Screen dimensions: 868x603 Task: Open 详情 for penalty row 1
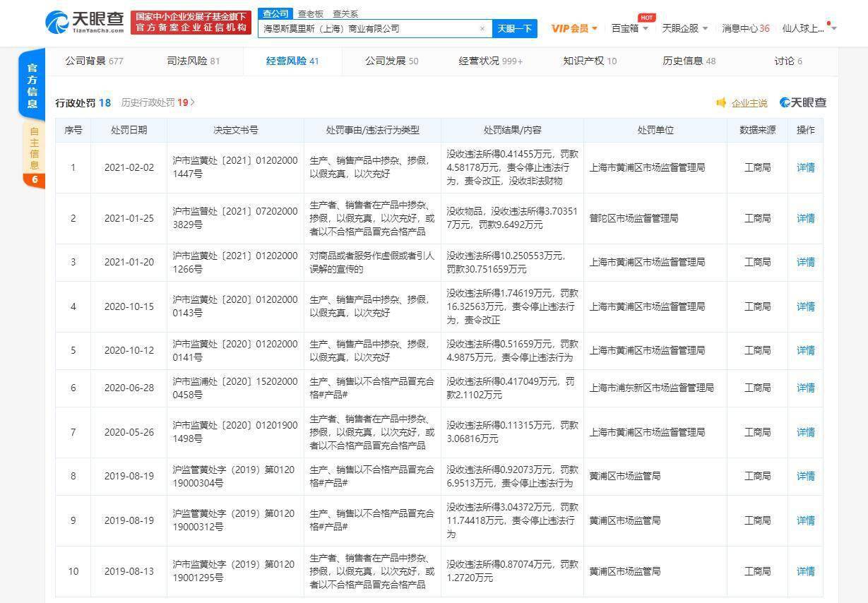[805, 167]
